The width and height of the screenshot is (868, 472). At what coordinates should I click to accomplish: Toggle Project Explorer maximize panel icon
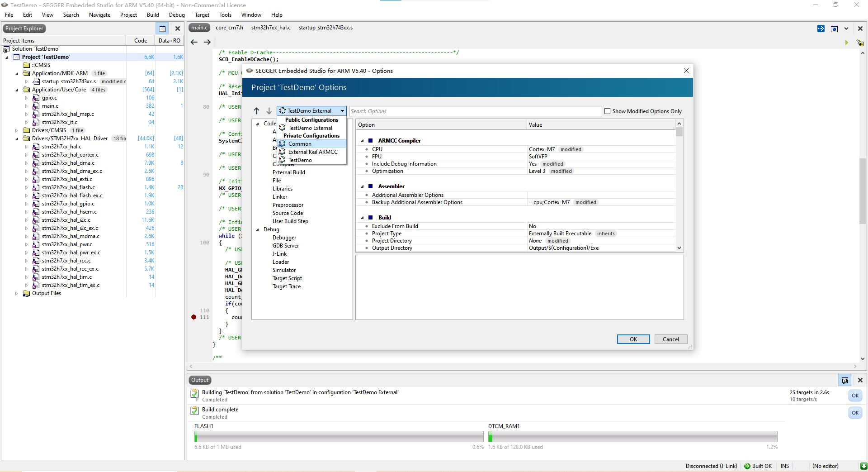coord(162,29)
